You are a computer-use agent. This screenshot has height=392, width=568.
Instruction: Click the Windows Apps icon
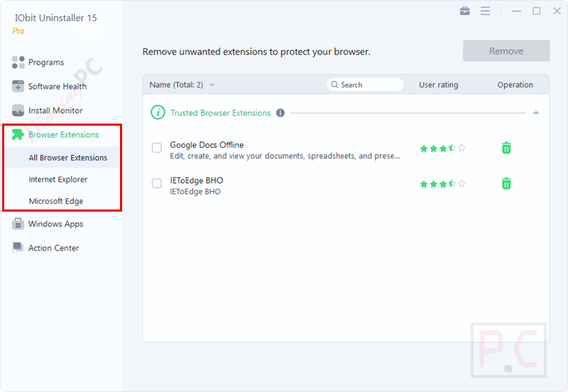[18, 224]
